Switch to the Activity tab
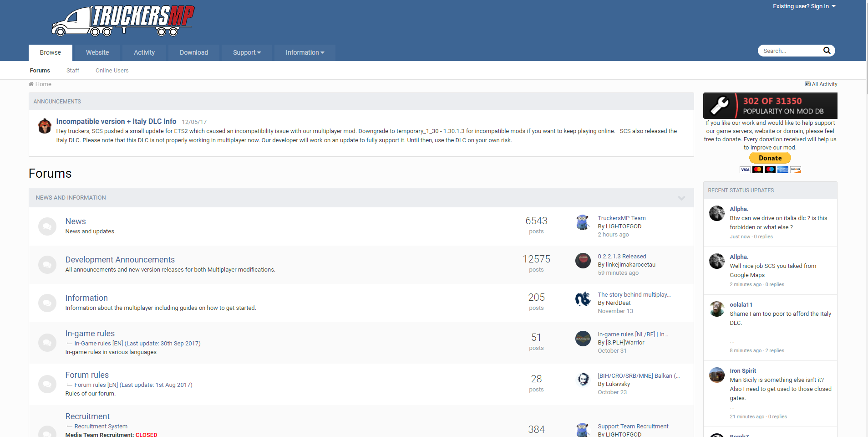The height and width of the screenshot is (437, 868). 144,53
